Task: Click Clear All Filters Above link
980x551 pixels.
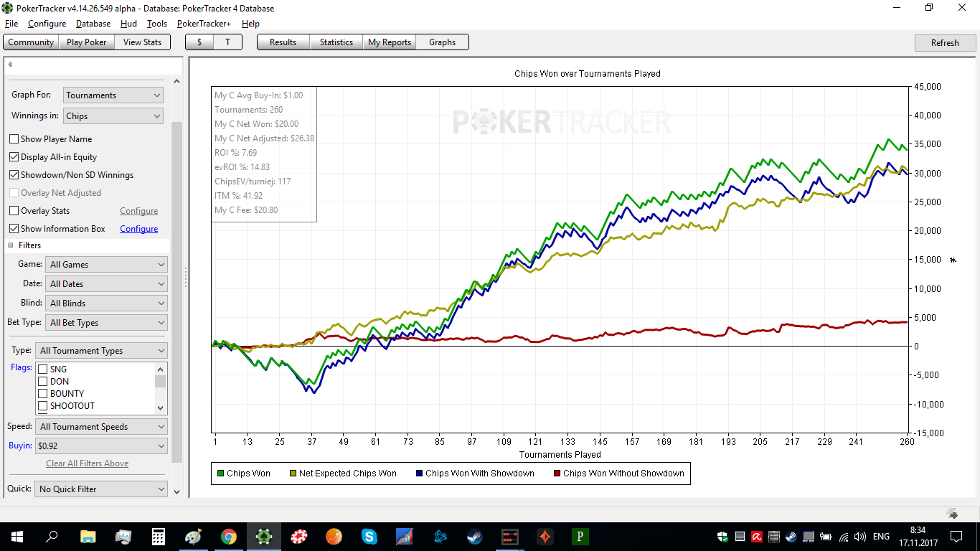Action: (88, 463)
